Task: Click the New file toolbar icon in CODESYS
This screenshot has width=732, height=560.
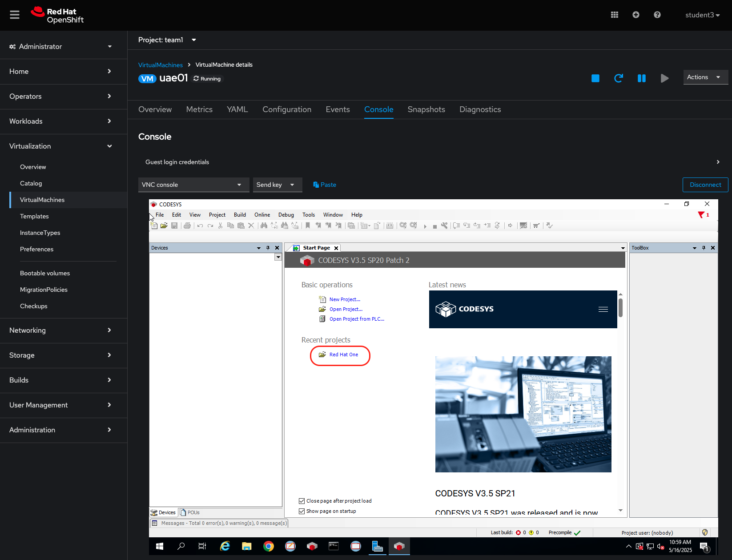Action: click(x=154, y=226)
